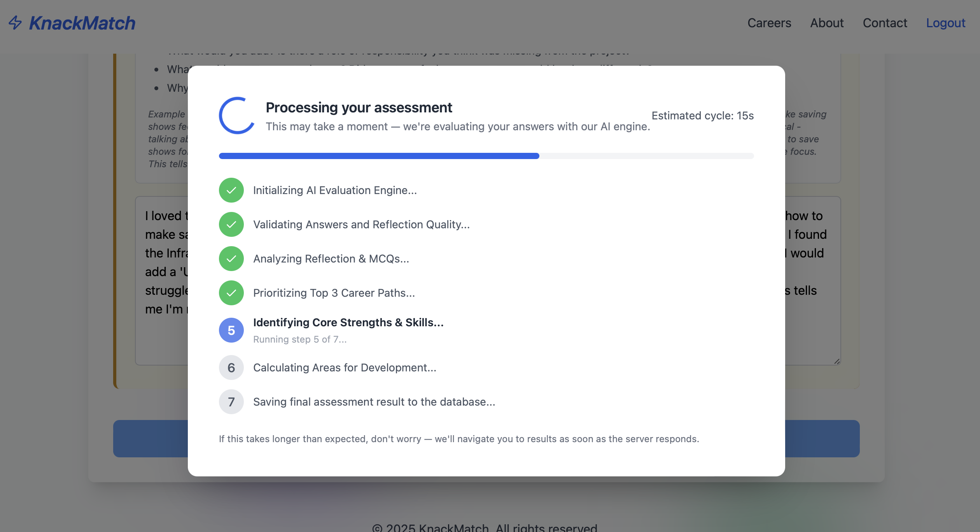This screenshot has height=532, width=980.
Task: Click the KnackMatch lightning bolt logo icon
Action: coord(15,23)
